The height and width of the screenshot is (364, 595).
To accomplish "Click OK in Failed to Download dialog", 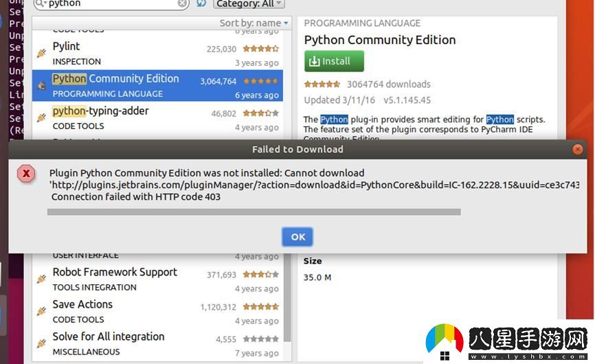I will pyautogui.click(x=297, y=237).
